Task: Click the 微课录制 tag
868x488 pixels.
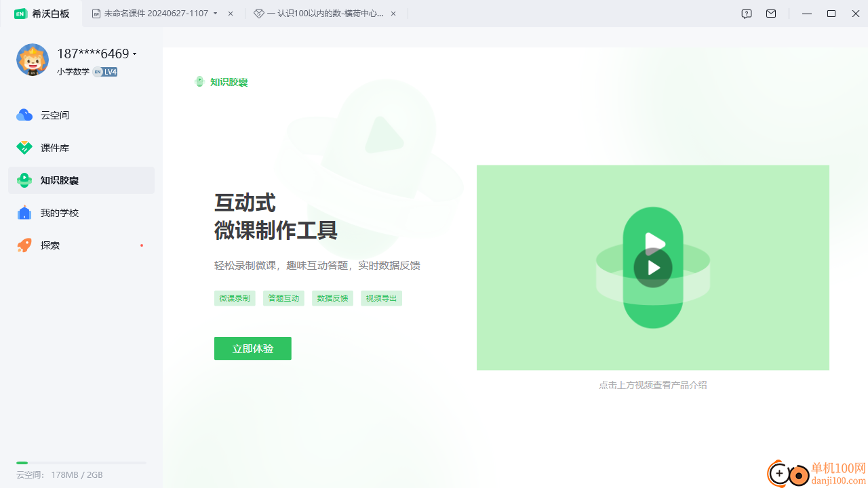Action: [x=235, y=298]
